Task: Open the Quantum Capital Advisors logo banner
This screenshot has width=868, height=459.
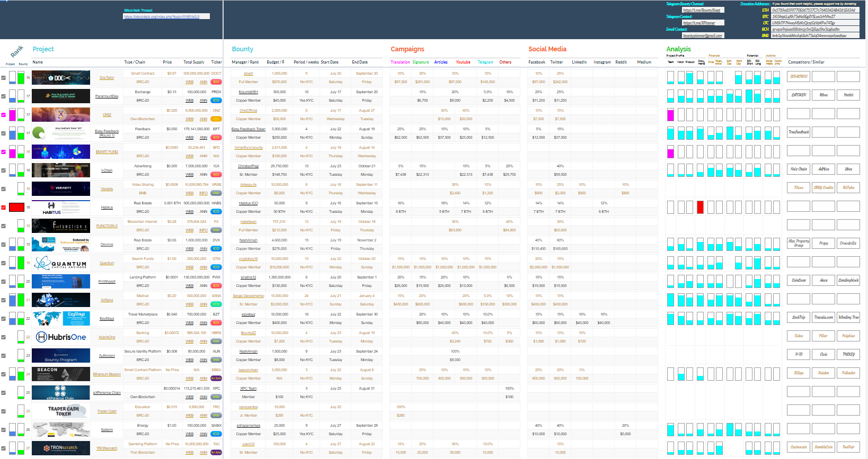Action: [61, 263]
